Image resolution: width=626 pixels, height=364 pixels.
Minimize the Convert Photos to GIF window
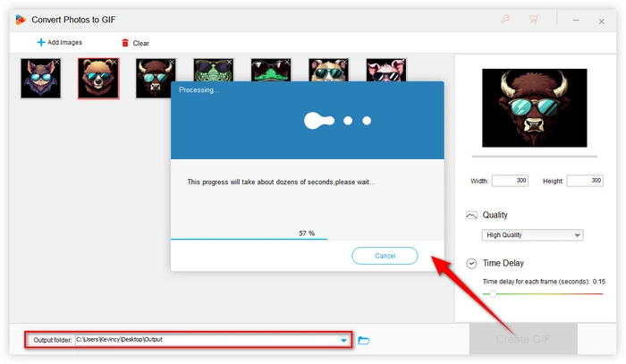576,21
